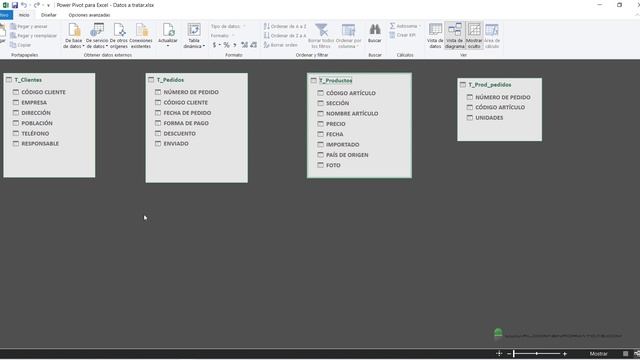
Task: Select EMPRESA field in T_Clientes
Action: coord(34,102)
